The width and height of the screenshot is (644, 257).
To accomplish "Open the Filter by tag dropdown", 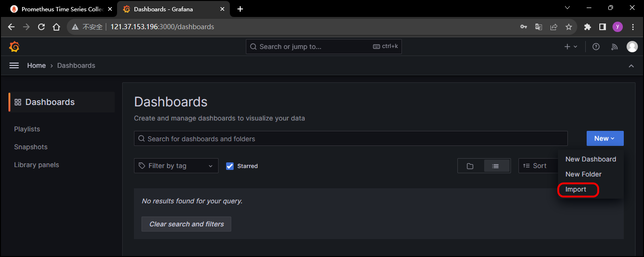I will (176, 166).
